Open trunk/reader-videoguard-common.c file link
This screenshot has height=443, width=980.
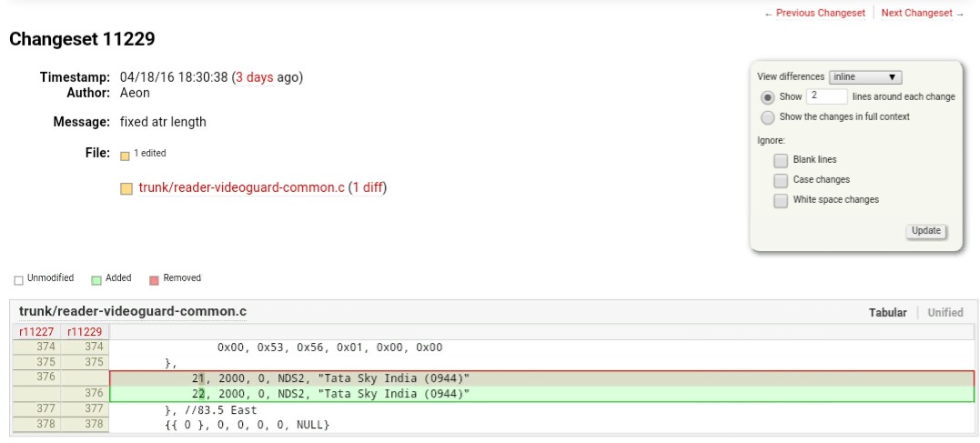click(x=241, y=187)
